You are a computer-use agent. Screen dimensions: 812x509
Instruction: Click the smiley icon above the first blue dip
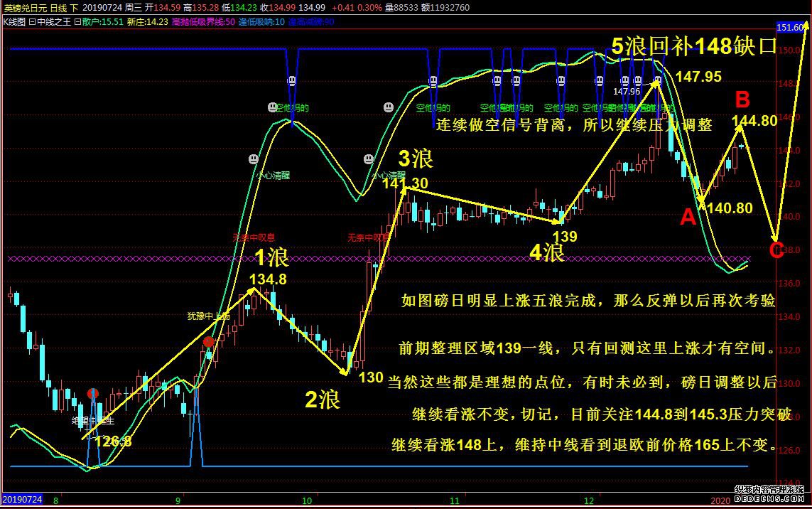pyautogui.click(x=292, y=81)
